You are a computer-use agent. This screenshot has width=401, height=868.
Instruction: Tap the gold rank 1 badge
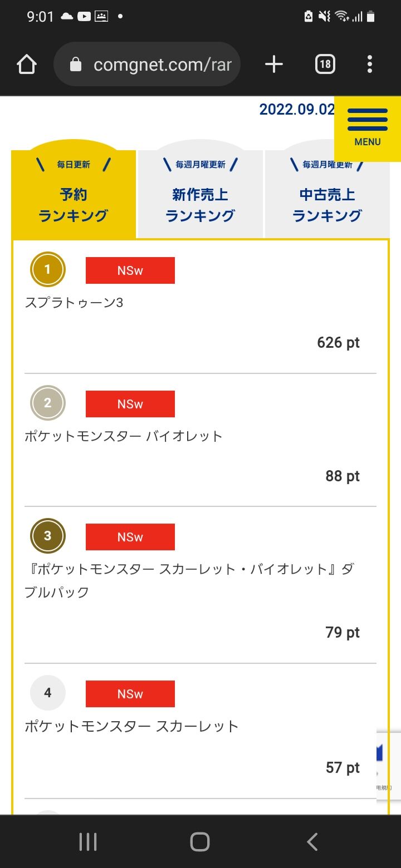(47, 270)
